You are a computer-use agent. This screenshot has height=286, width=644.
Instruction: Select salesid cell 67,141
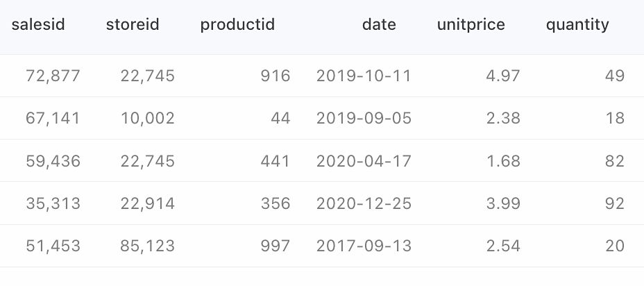coord(53,118)
